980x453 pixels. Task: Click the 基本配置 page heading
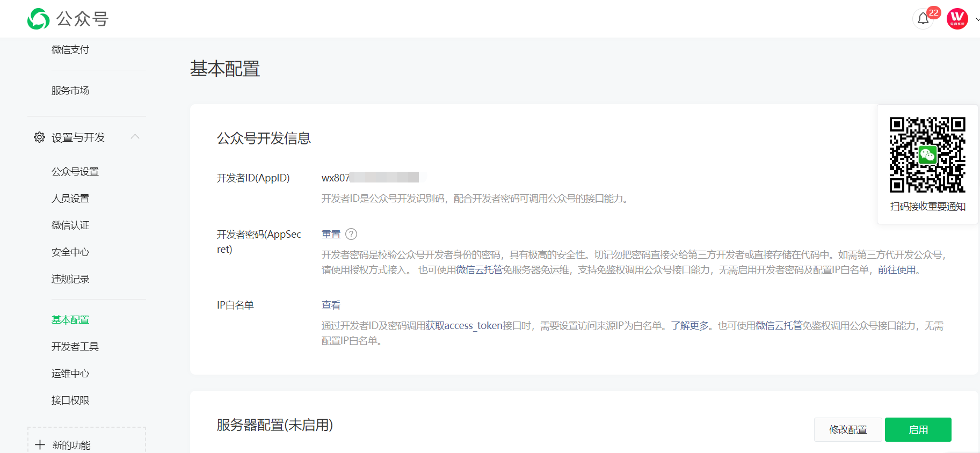pyautogui.click(x=225, y=69)
